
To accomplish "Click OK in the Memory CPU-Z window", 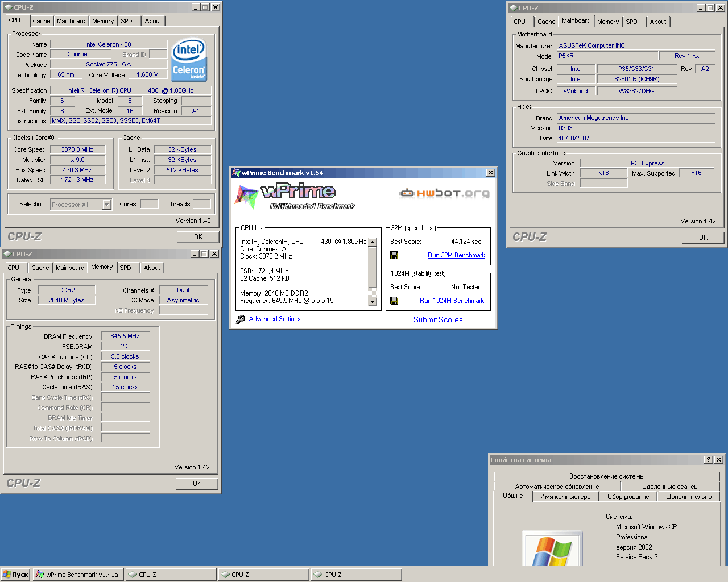I will coord(197,484).
